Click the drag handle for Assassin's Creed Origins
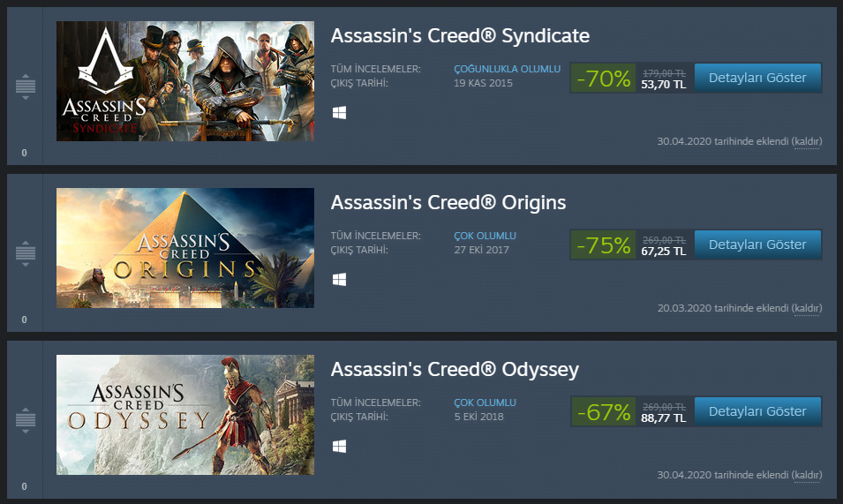This screenshot has width=843, height=504. pos(25,253)
